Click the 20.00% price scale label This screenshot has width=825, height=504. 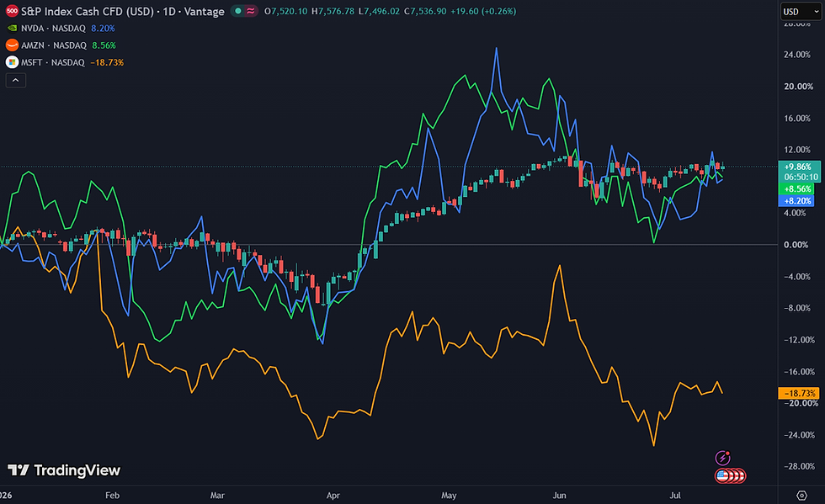[x=798, y=87]
